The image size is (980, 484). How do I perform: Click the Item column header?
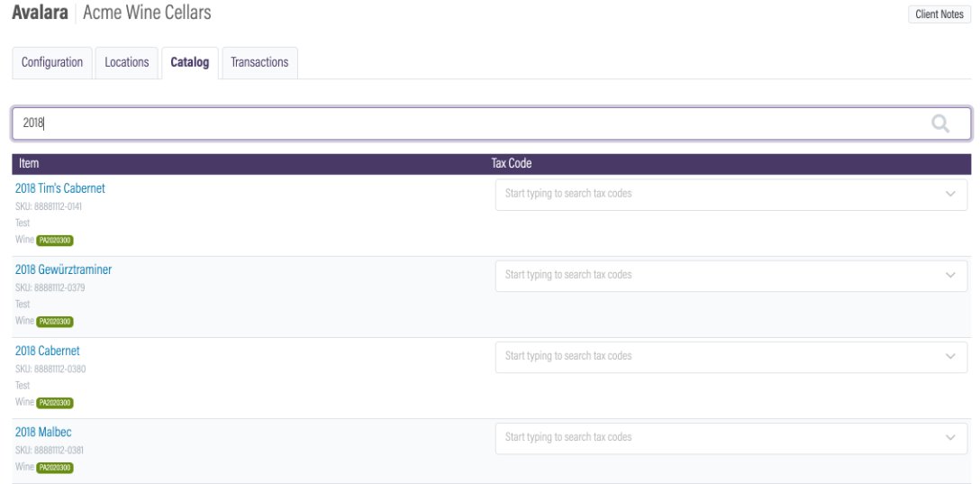pyautogui.click(x=29, y=163)
